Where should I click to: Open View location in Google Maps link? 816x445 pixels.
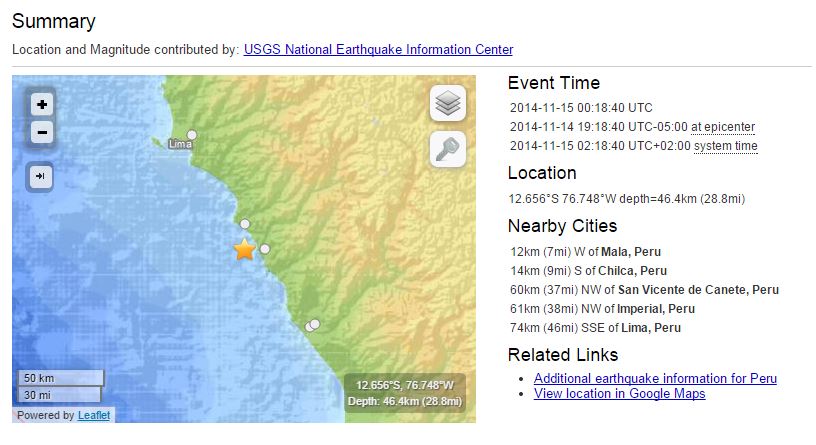point(619,393)
